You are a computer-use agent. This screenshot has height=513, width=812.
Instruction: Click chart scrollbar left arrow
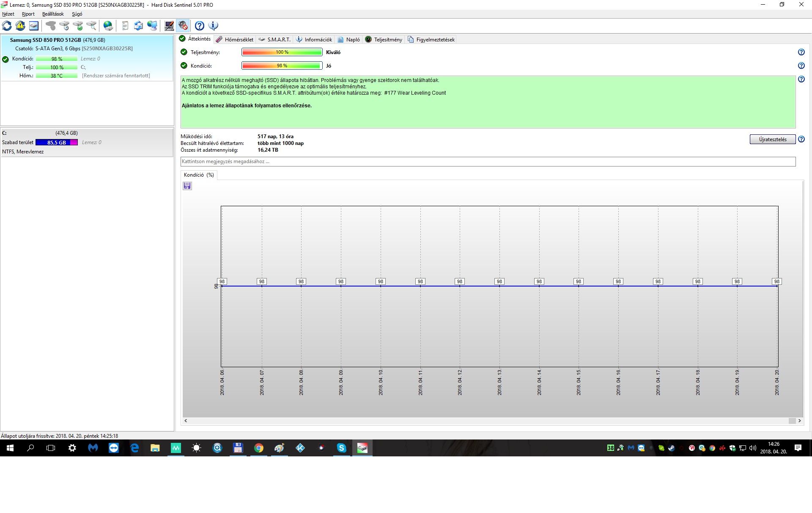186,421
